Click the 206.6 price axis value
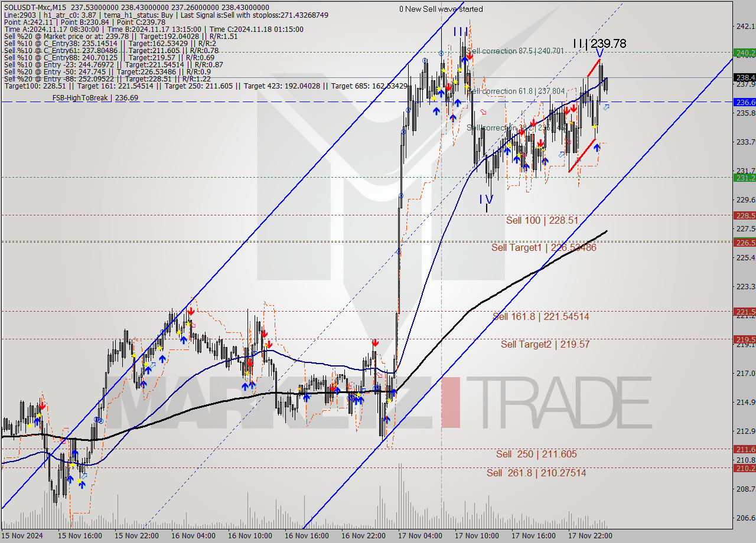 [x=745, y=518]
